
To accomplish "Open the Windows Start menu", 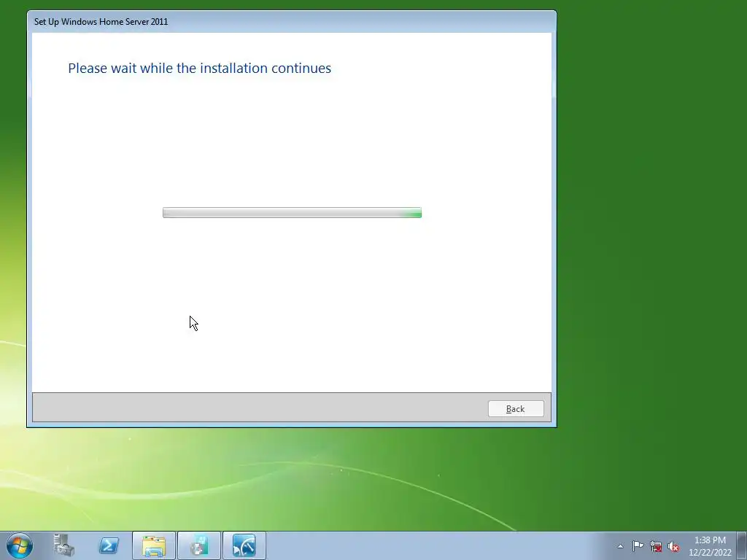I will 20,545.
